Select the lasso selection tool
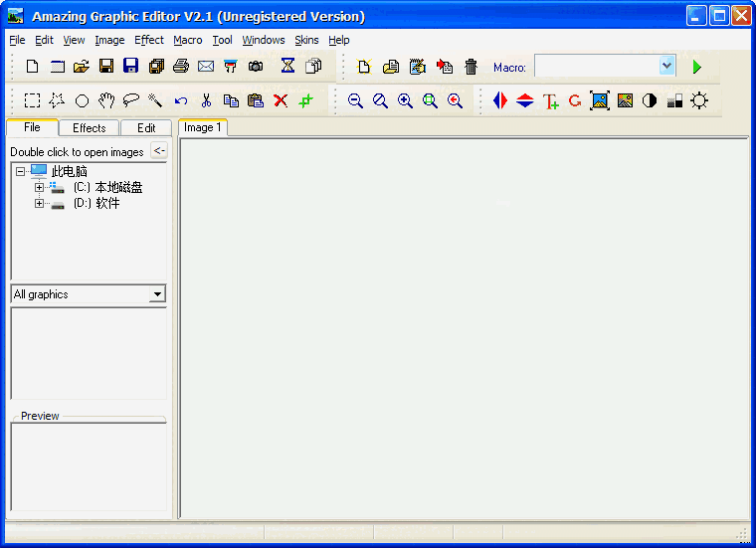 tap(130, 100)
